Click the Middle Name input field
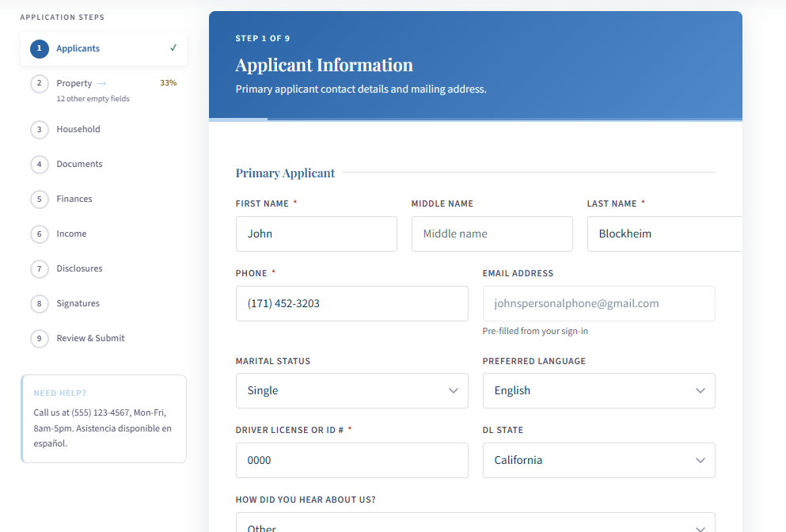 (492, 234)
